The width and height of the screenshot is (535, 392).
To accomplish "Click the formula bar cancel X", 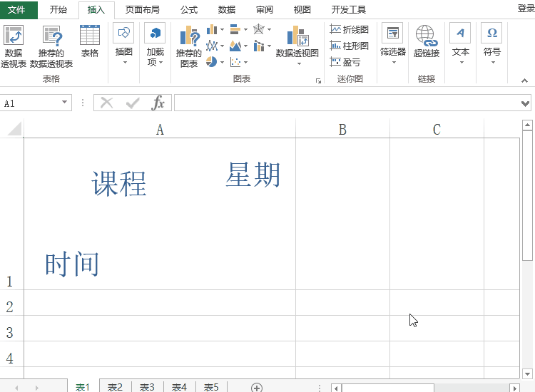I will 107,103.
